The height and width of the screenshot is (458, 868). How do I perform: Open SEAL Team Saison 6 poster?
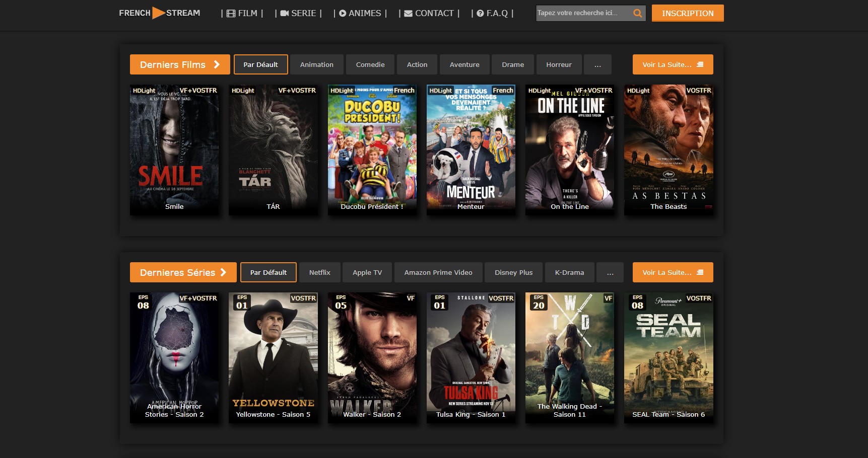click(669, 358)
